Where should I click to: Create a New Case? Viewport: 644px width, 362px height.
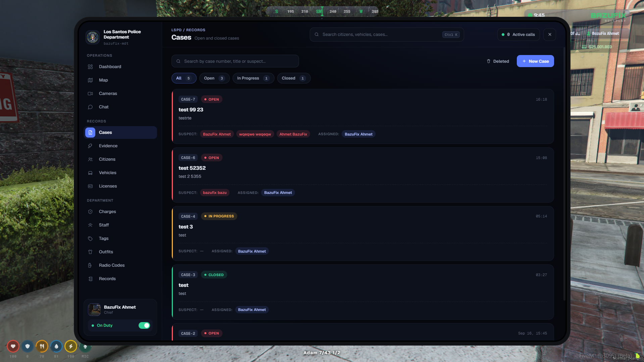click(x=535, y=61)
